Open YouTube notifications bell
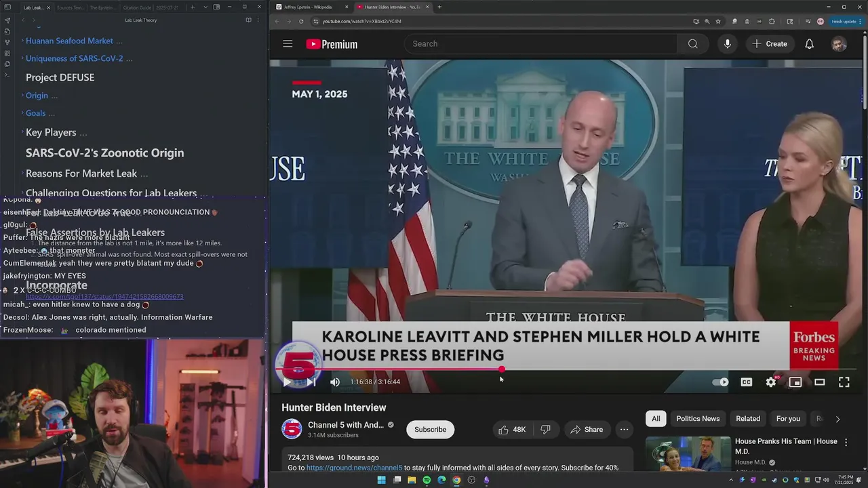 809,44
